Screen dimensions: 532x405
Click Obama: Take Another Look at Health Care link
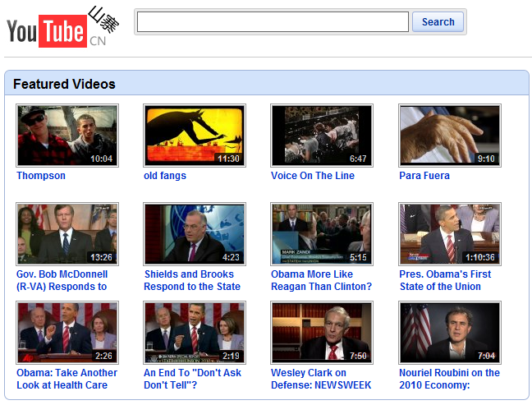(x=66, y=379)
